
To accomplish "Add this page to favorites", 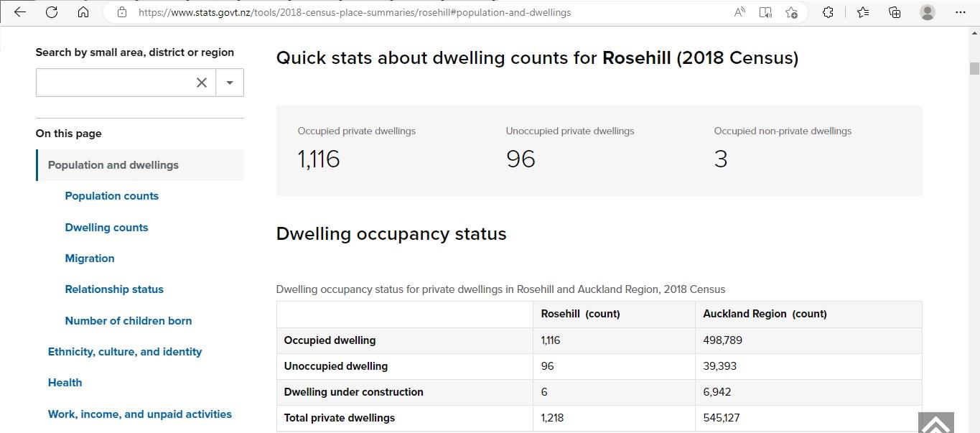I will pos(791,12).
